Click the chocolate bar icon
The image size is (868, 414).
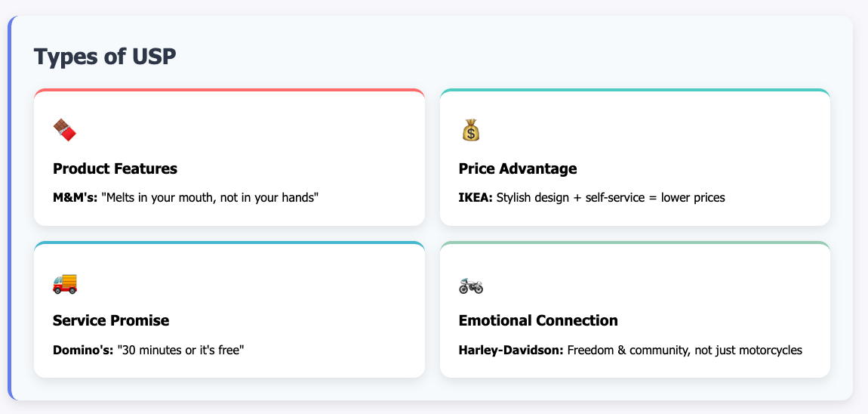[x=65, y=130]
